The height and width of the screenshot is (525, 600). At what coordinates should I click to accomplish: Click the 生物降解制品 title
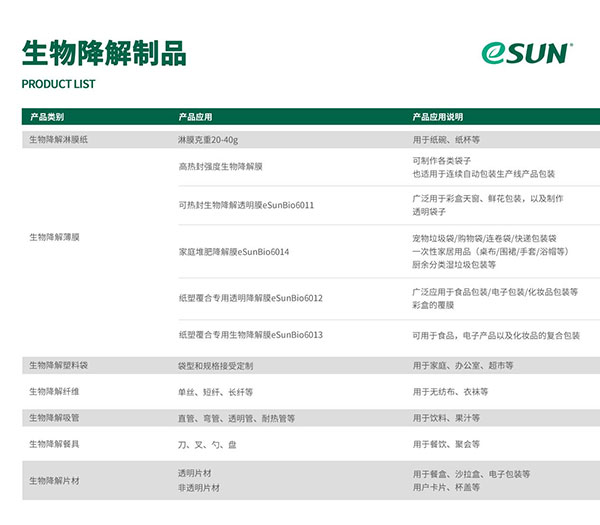point(104,53)
